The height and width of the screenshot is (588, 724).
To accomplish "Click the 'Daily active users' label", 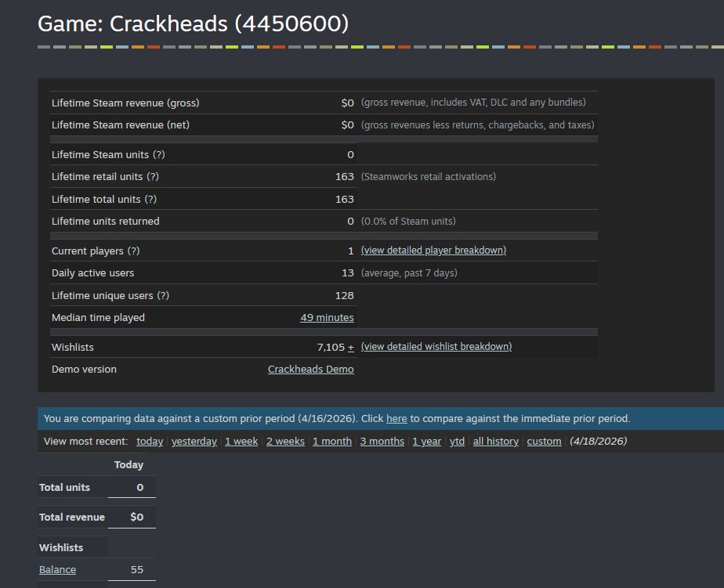I will [x=92, y=272].
